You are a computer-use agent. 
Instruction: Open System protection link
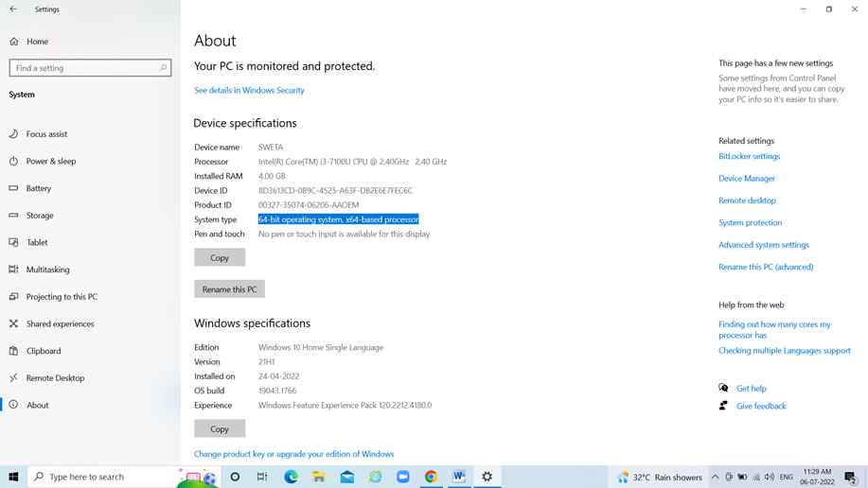[750, 223]
